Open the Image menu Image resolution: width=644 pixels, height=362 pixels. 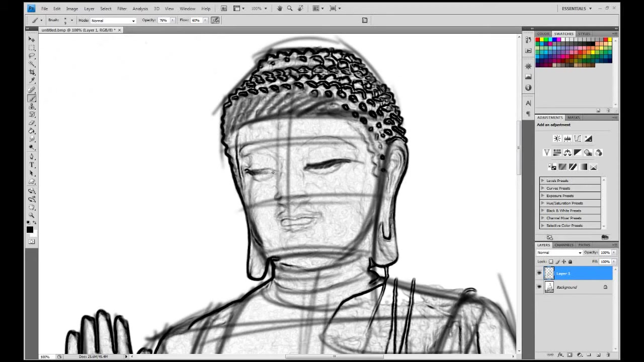click(72, 9)
